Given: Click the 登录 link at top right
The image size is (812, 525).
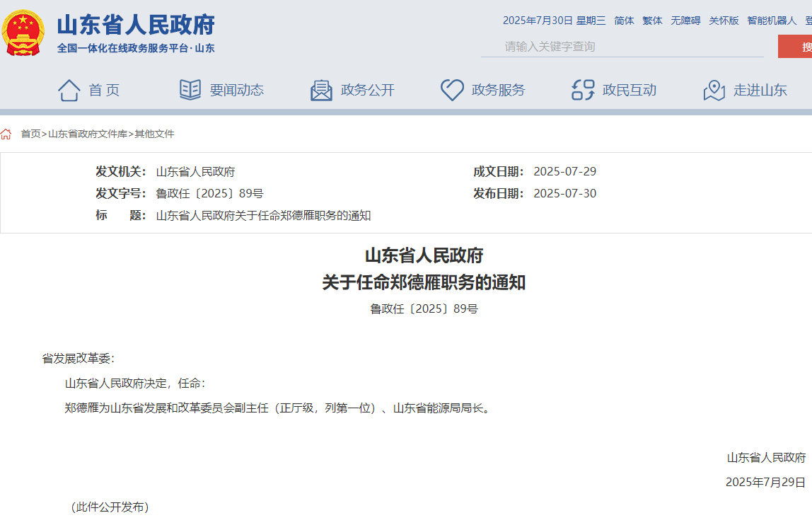Looking at the screenshot, I should [x=808, y=21].
